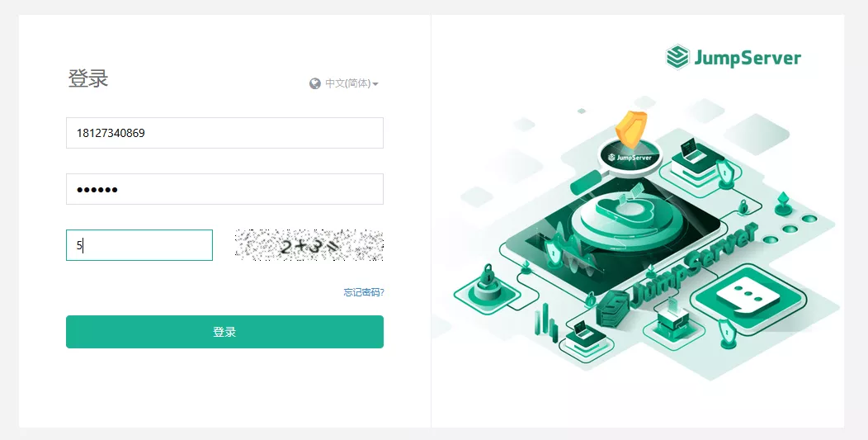Expand the language selector caret arrow
Image resolution: width=868 pixels, height=440 pixels.
(375, 84)
